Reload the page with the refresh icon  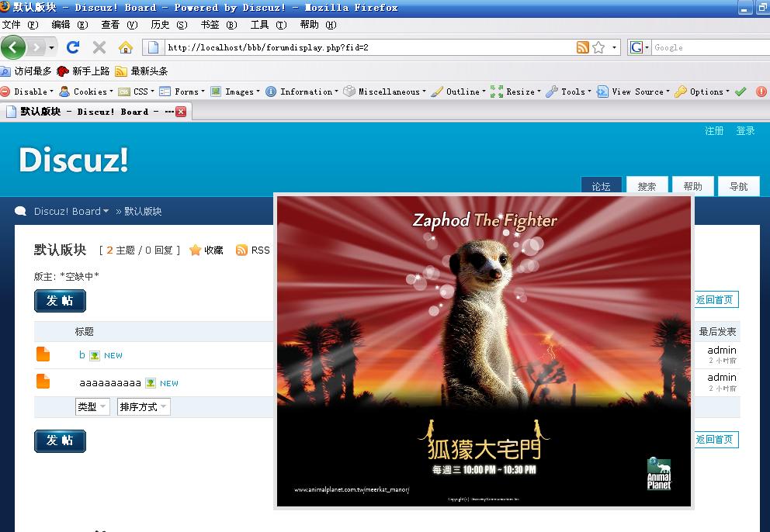(x=73, y=47)
